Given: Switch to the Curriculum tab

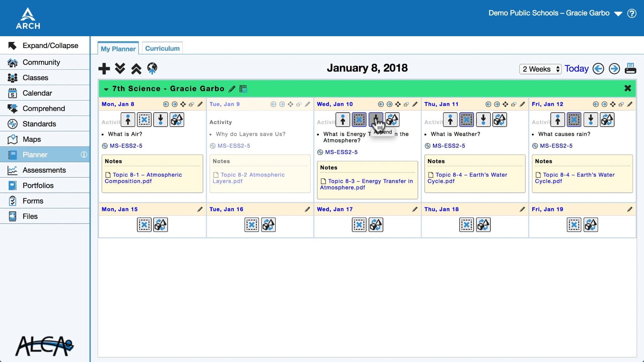Looking at the screenshot, I should tap(162, 48).
